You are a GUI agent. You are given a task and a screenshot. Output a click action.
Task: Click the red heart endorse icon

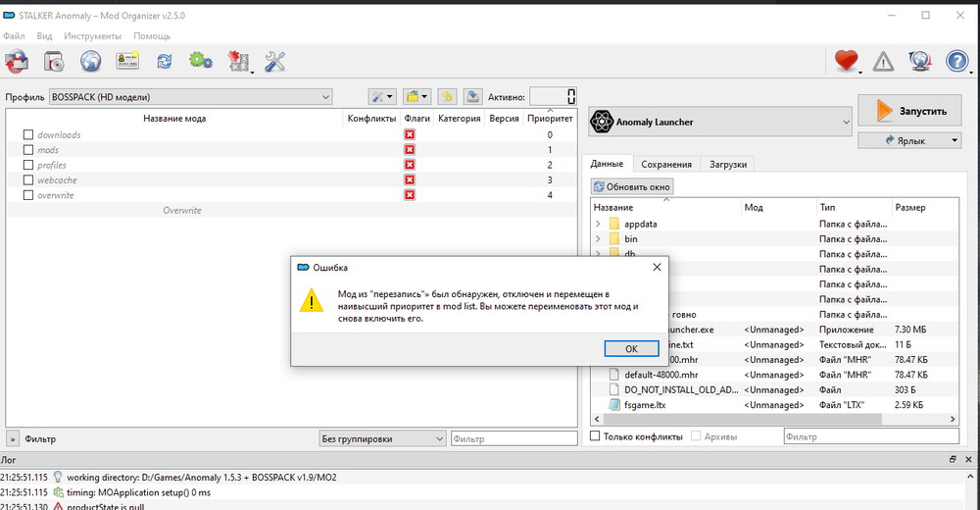coord(846,62)
